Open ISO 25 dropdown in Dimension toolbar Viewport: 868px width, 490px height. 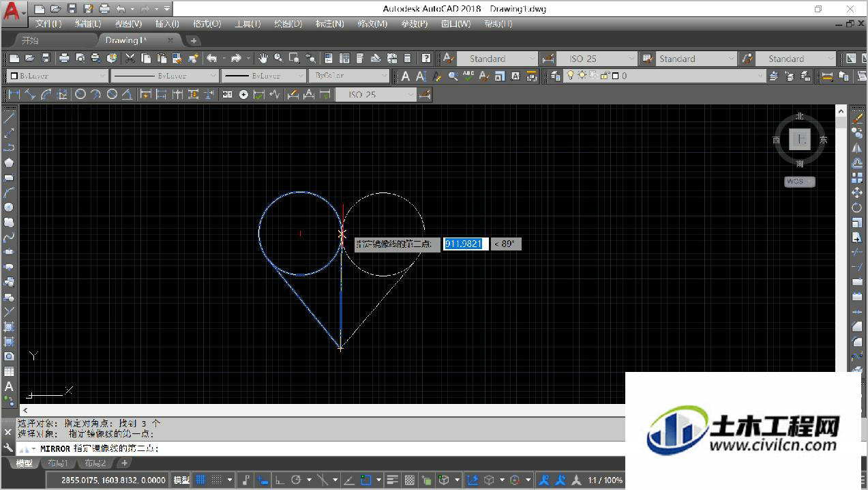pos(376,94)
